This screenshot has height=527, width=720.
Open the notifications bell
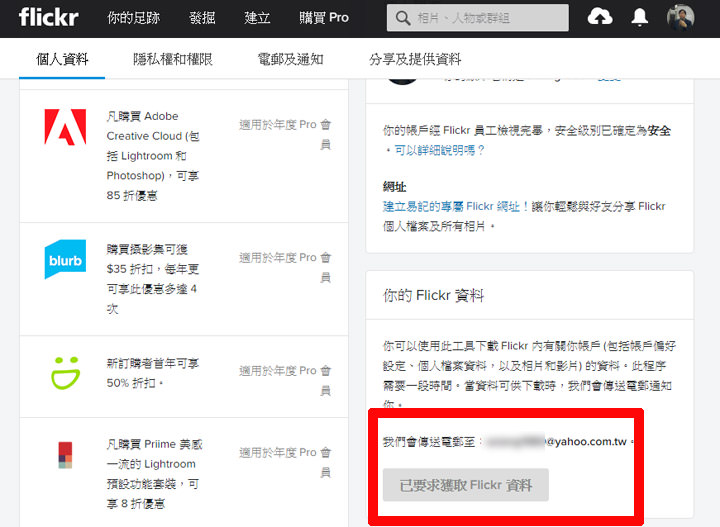click(x=639, y=17)
